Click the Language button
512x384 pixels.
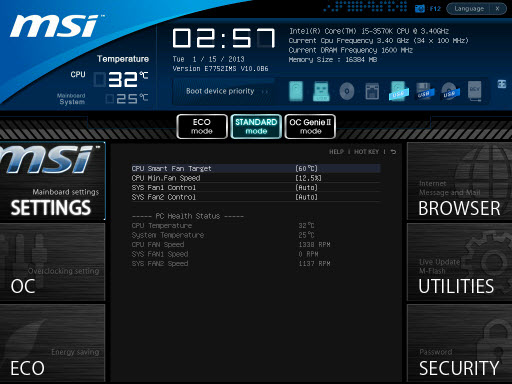click(469, 9)
